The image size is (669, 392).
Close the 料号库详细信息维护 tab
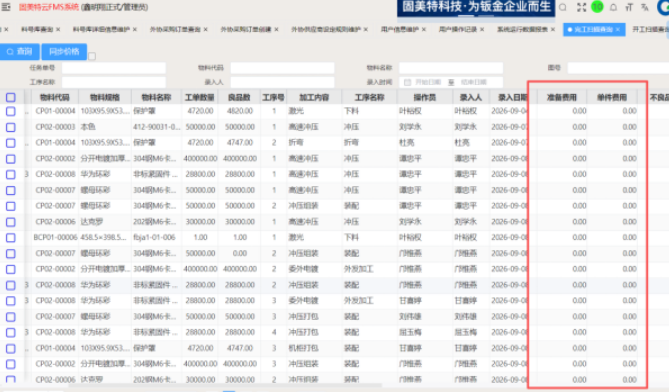[x=135, y=29]
